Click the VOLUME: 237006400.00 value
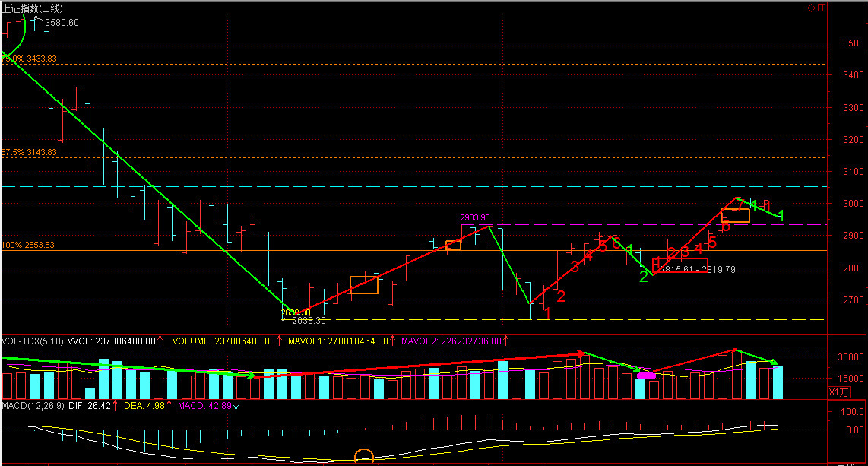The height and width of the screenshot is (466, 868). 223,341
